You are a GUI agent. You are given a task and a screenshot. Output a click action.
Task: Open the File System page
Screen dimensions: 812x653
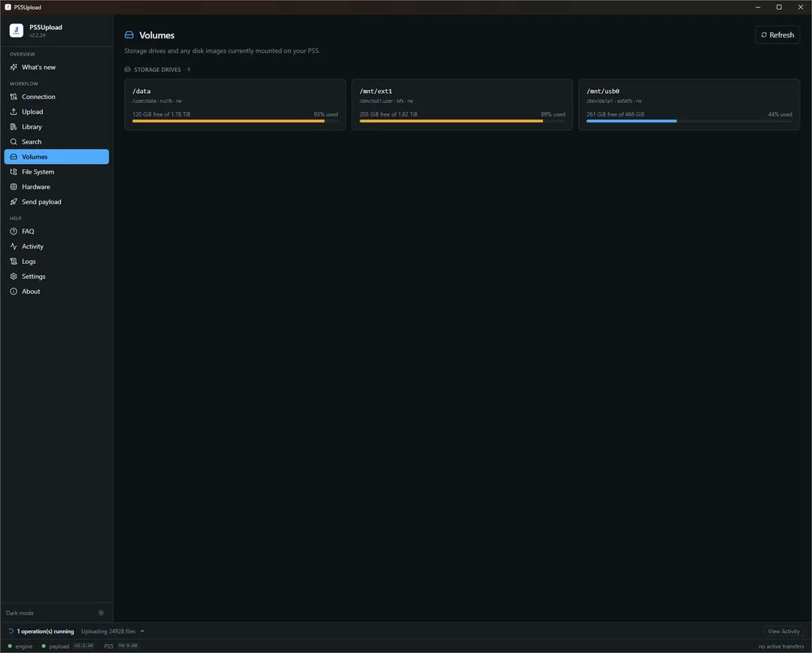[x=56, y=172]
